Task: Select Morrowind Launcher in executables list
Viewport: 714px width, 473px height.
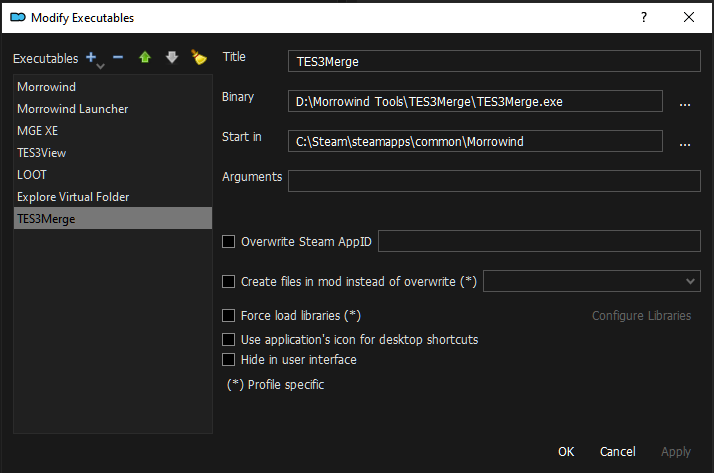Action: [x=73, y=109]
